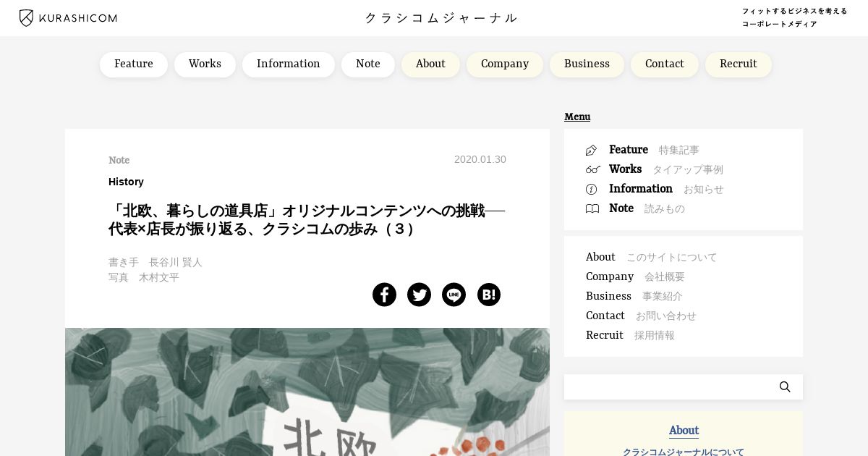Open Recruit in top navigation

coord(739,64)
